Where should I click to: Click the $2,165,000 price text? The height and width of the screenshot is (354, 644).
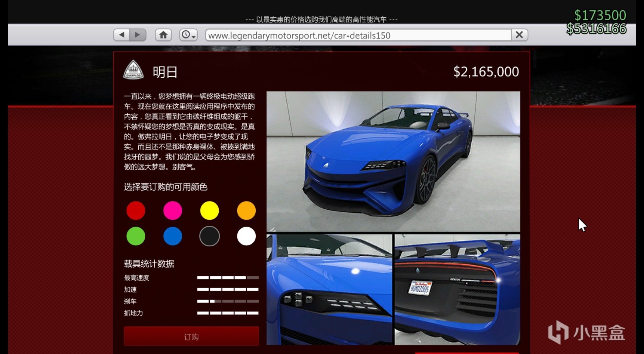486,72
